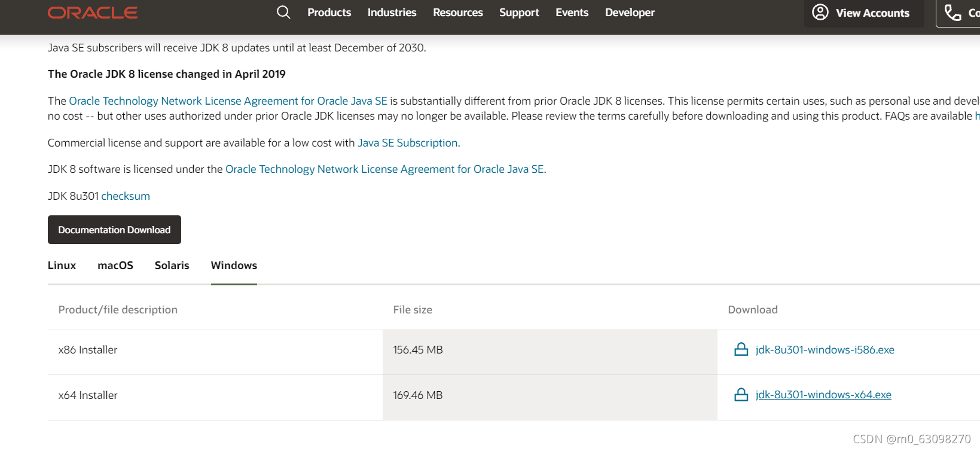Click the 'The Oracle JDK 8 license changed' heading
980x451 pixels.
tap(167, 74)
